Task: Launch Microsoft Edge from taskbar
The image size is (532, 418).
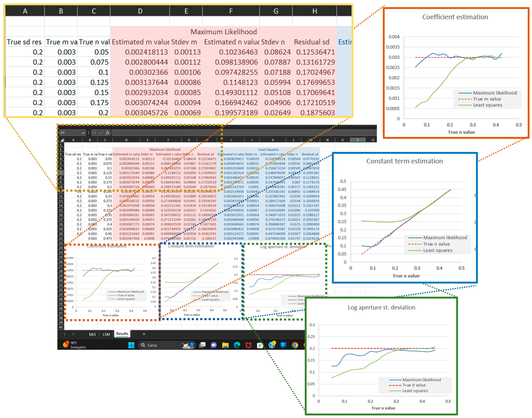Action: (x=237, y=345)
